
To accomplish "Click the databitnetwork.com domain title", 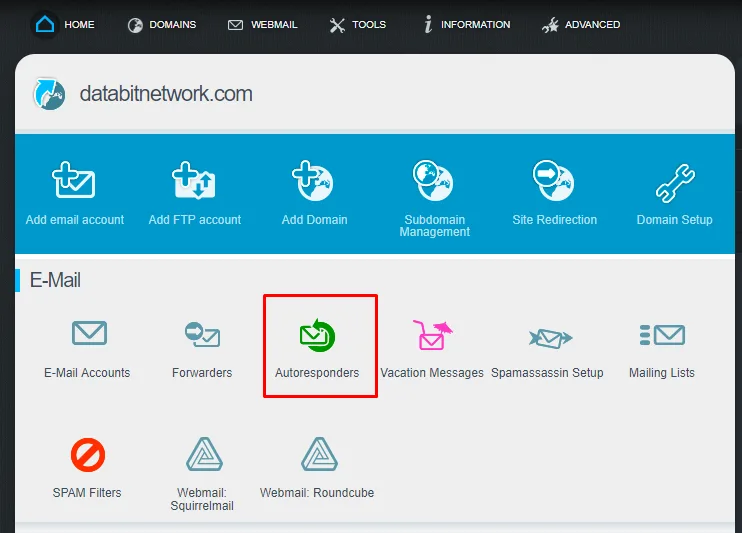I will click(166, 95).
